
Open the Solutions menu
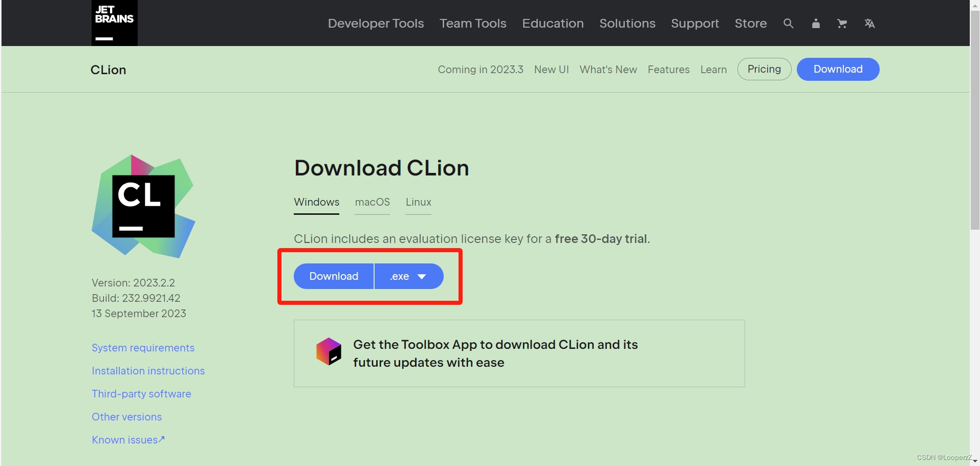click(627, 24)
